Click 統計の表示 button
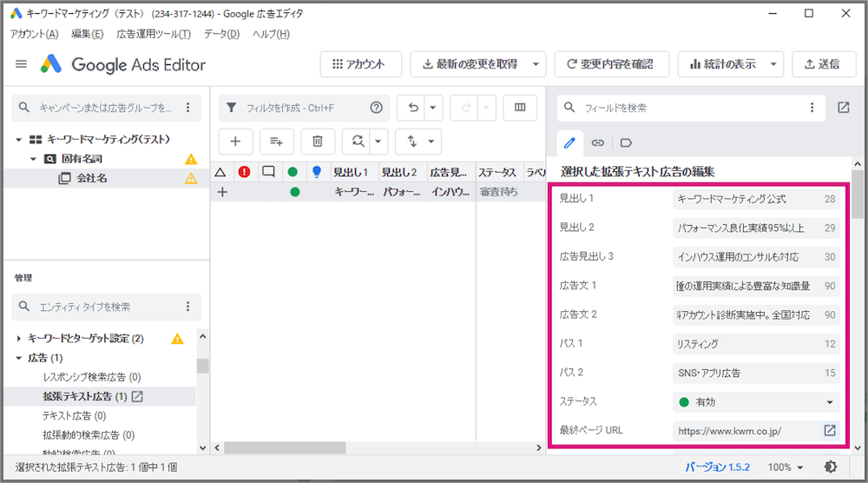The width and height of the screenshot is (868, 483). (722, 64)
